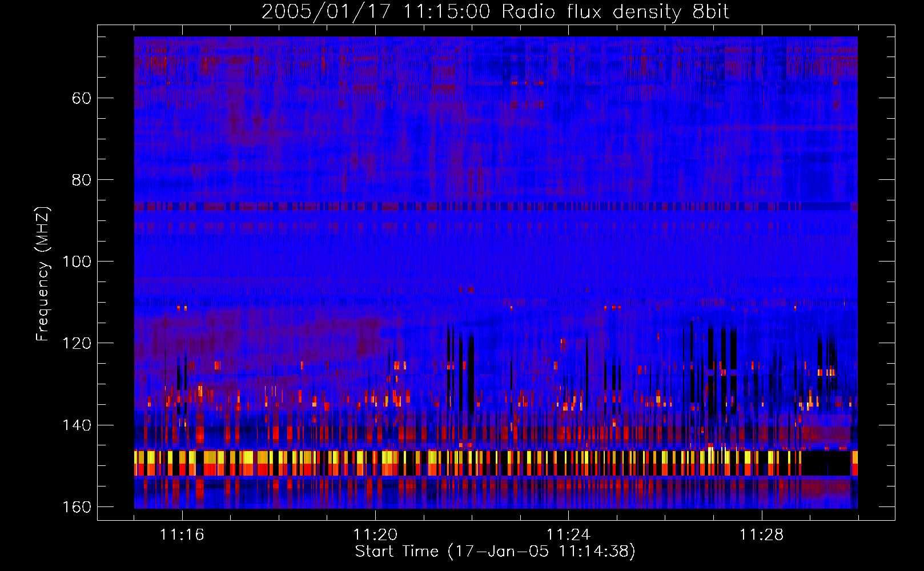Click the '11:16' time tick label

coord(182,535)
